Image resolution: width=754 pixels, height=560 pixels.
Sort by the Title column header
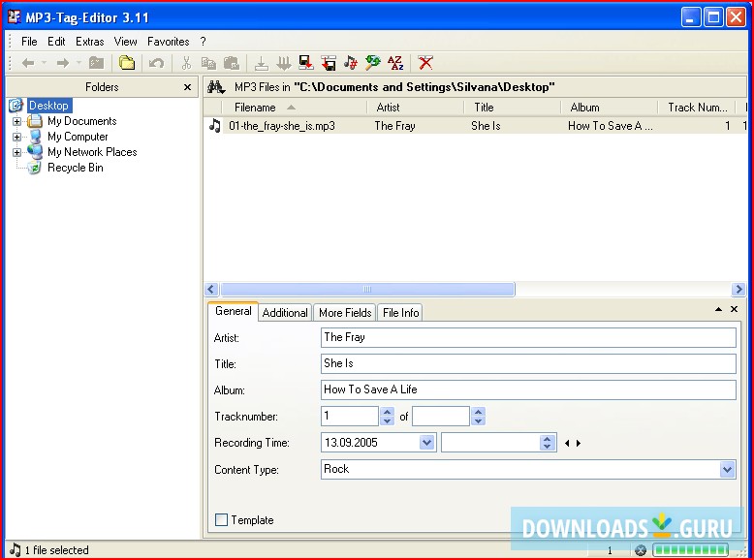coord(512,108)
